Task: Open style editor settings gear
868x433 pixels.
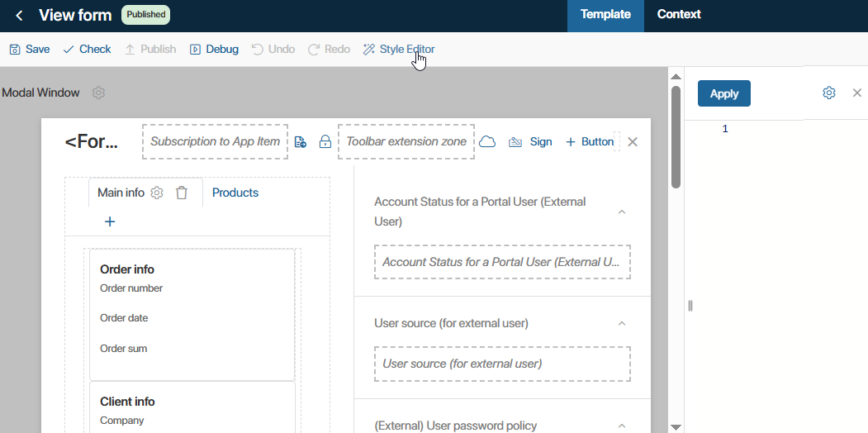Action: point(828,93)
